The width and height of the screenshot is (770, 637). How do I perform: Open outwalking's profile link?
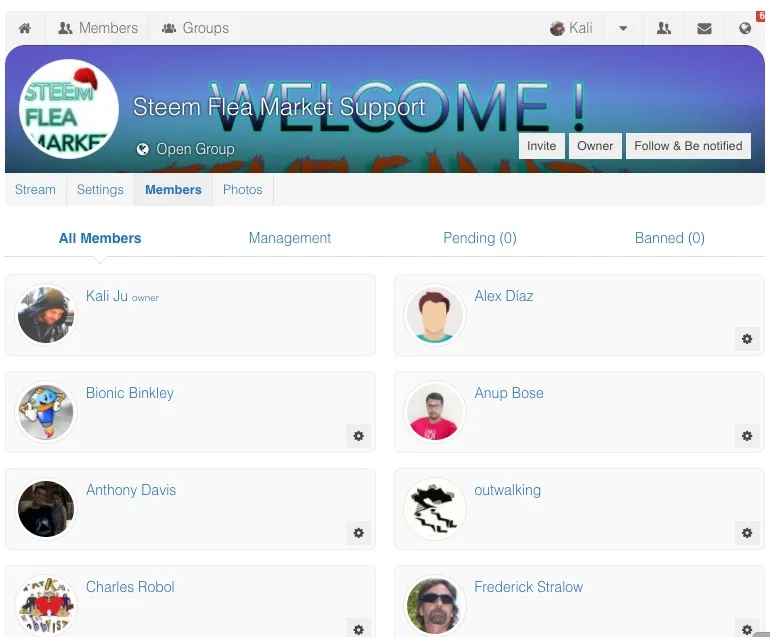pos(507,490)
